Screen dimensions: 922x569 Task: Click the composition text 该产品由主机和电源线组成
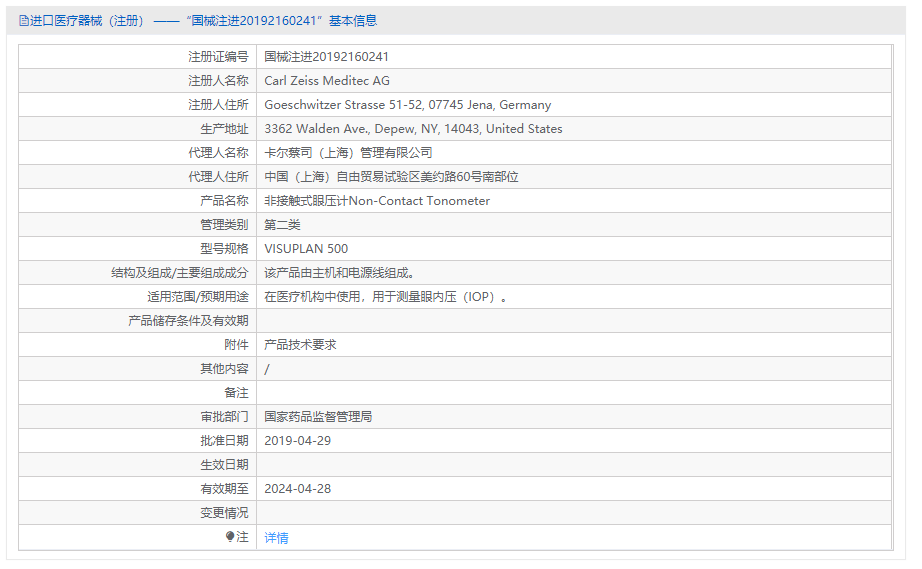(x=339, y=273)
